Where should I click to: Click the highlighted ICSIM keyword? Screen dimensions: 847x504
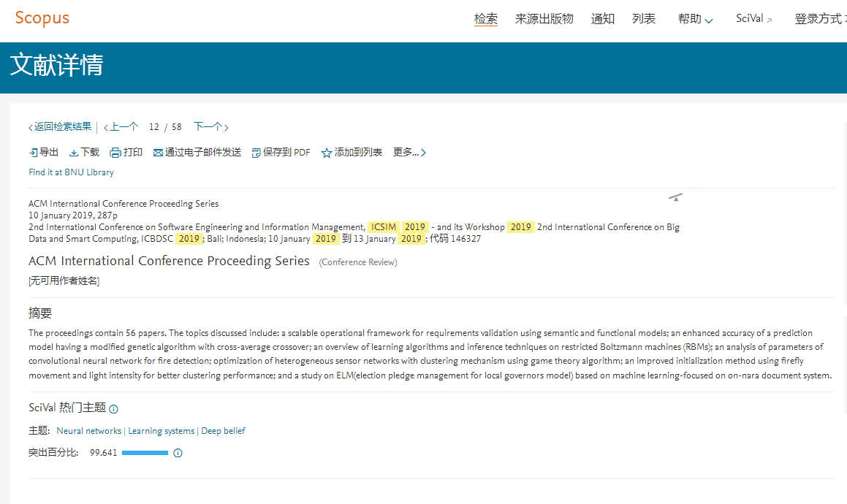(x=384, y=227)
